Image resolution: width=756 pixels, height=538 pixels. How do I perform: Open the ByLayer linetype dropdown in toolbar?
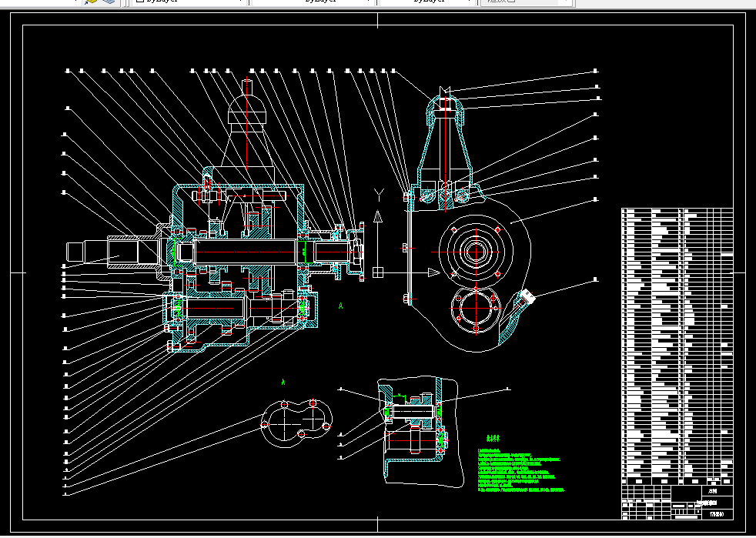(313, 2)
